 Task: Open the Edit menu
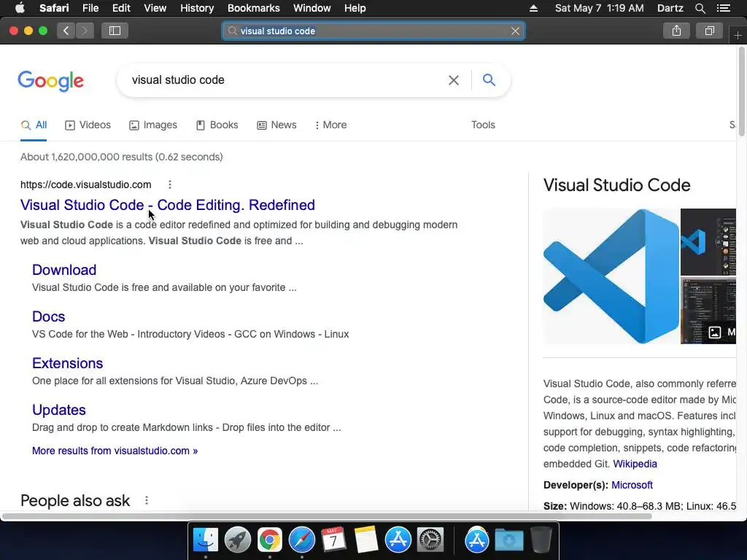(122, 8)
